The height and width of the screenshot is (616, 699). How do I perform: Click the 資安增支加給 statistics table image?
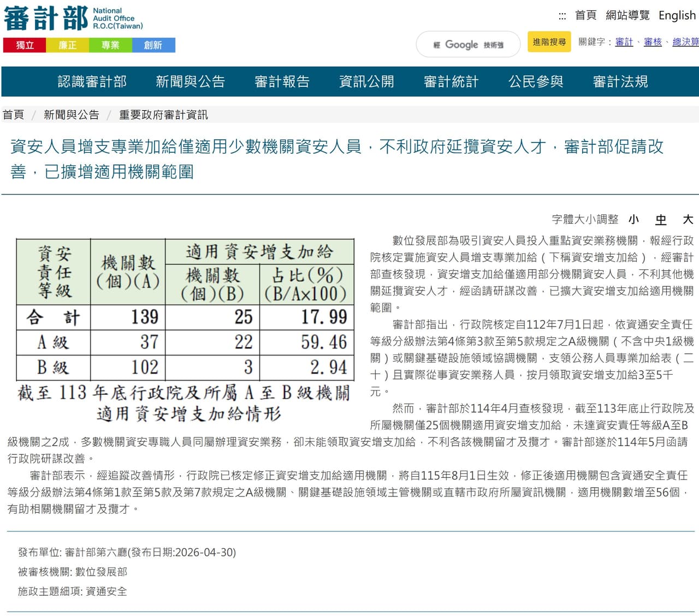point(185,331)
